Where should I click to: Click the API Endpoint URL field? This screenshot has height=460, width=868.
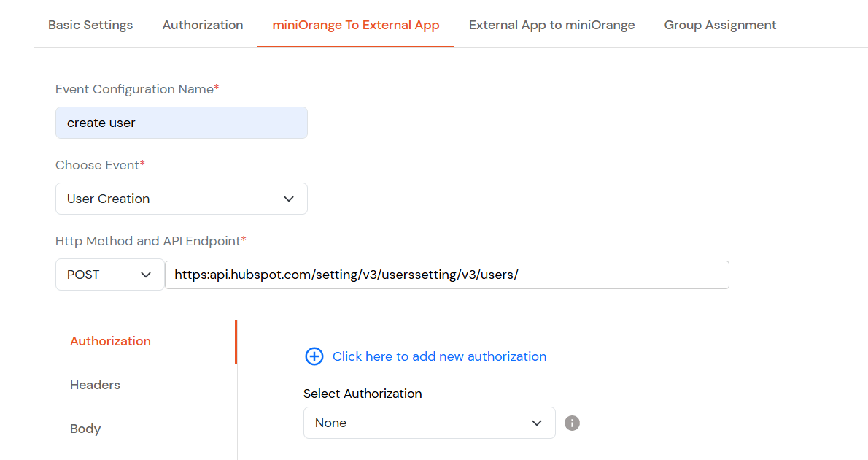(446, 275)
